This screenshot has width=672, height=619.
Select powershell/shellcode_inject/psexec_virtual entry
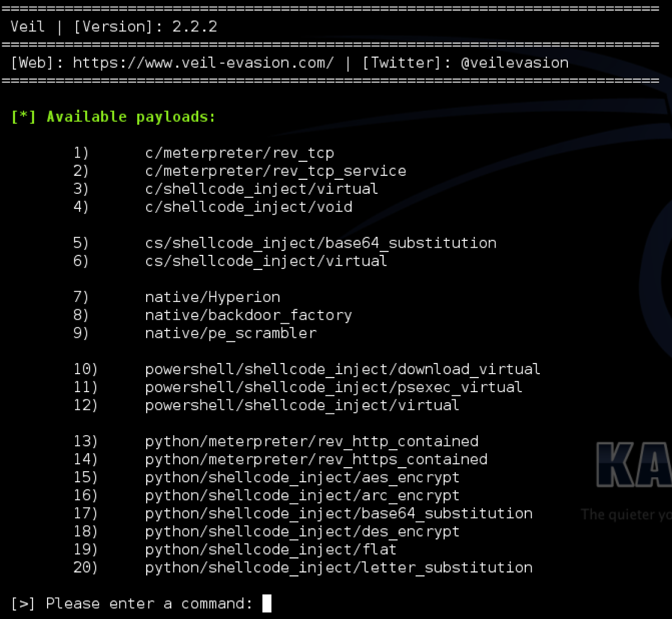334,387
